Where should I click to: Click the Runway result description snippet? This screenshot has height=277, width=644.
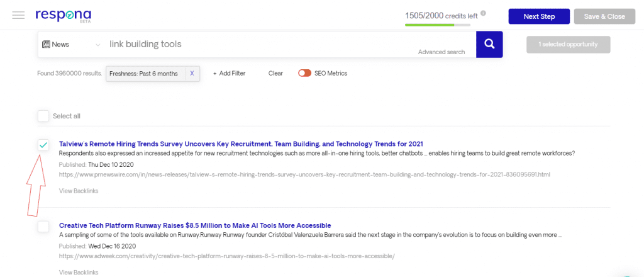(x=310, y=235)
